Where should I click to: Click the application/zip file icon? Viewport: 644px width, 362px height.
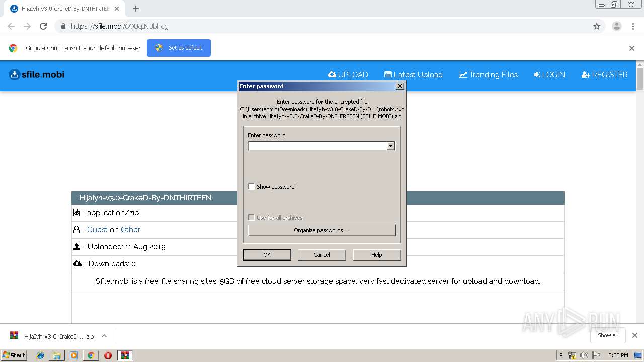pyautogui.click(x=76, y=213)
